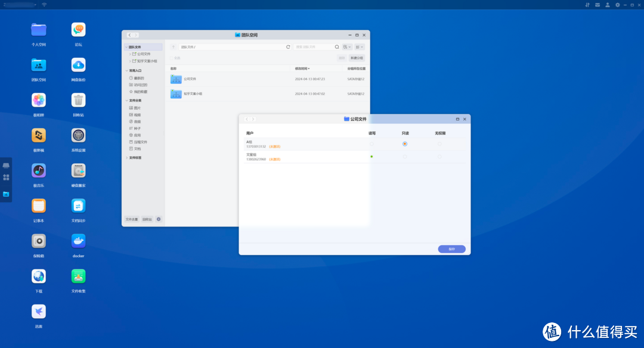The width and height of the screenshot is (644, 348).
Task: Select 只读 permission for A组
Action: click(x=405, y=144)
